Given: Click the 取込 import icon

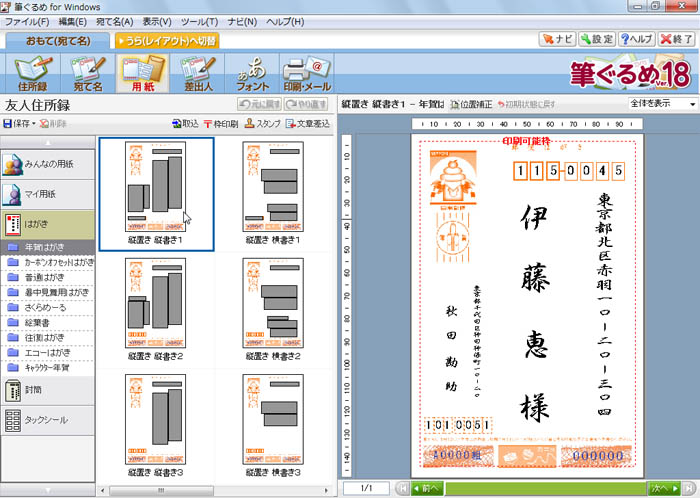Looking at the screenshot, I should point(184,124).
